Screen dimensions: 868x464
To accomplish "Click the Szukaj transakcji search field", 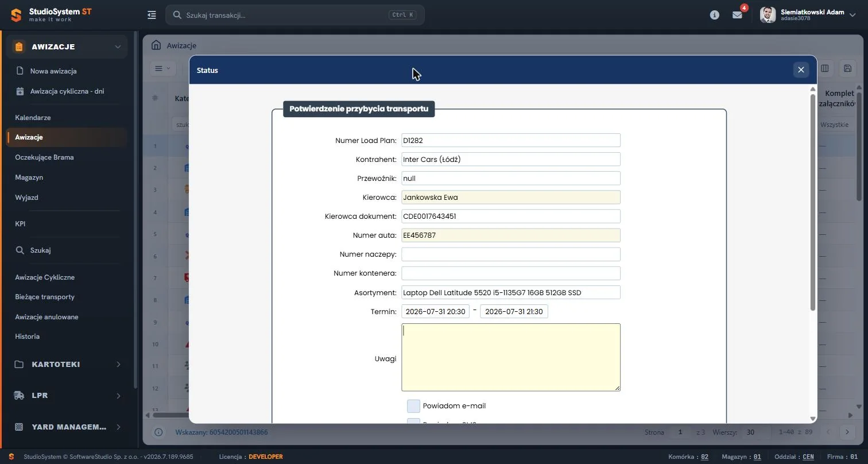I will 295,15.
